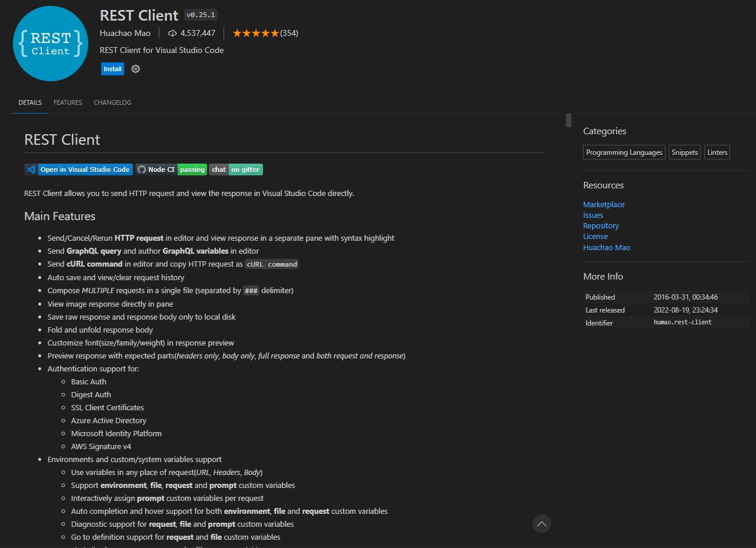Click the humao.rest-client identifier value
The image size is (756, 548).
click(682, 323)
